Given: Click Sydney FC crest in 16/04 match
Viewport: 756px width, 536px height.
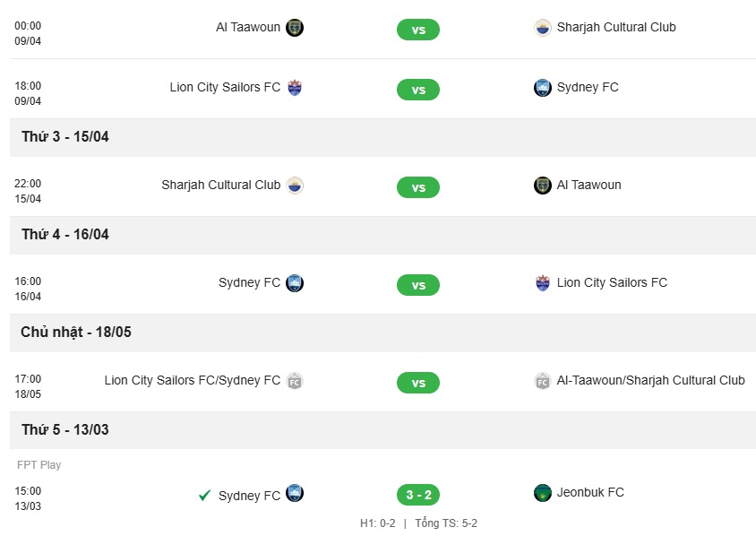Looking at the screenshot, I should pyautogui.click(x=295, y=283).
